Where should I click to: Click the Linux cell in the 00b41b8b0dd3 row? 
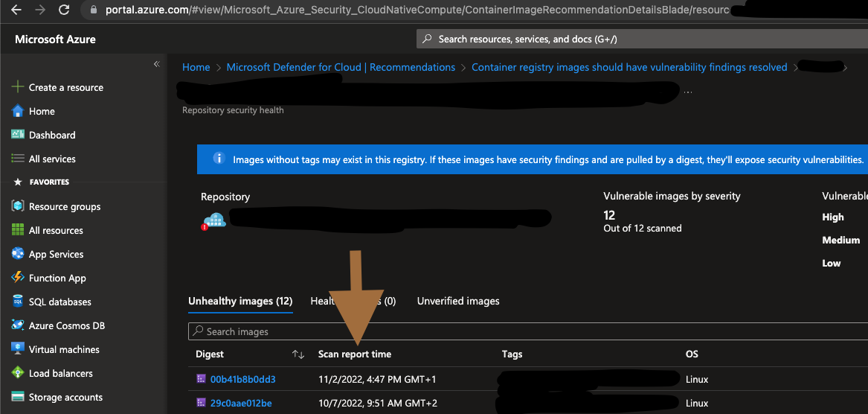coord(697,380)
